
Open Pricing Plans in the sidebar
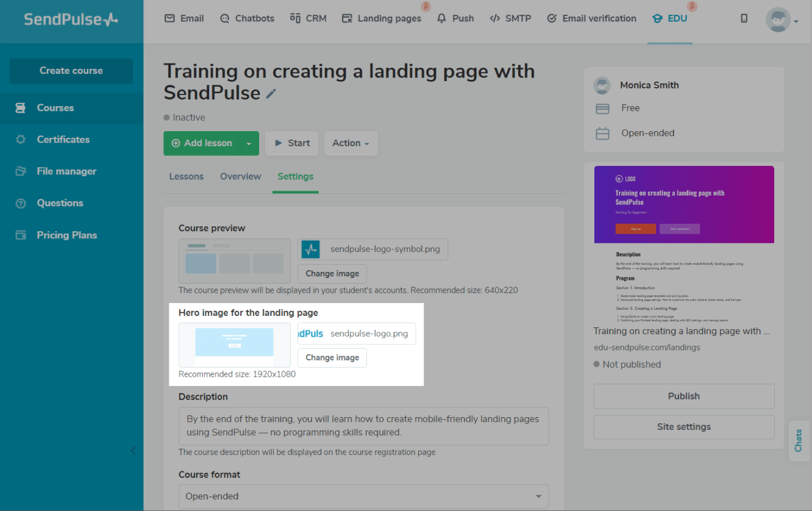pos(66,235)
